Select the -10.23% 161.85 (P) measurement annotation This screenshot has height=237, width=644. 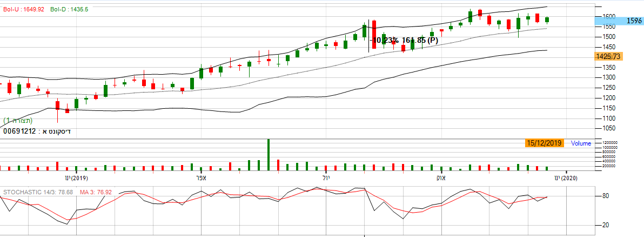coord(405,40)
